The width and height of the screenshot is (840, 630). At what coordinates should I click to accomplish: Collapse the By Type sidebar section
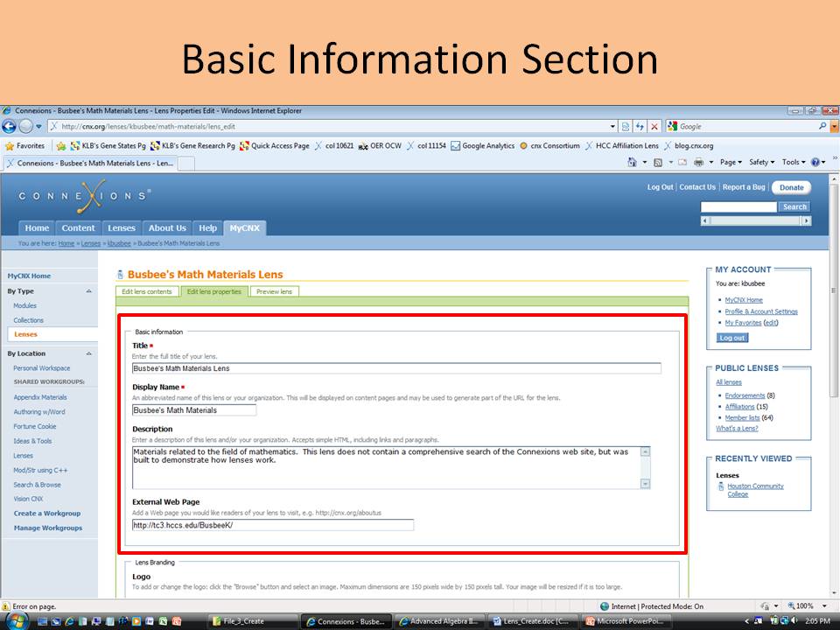(x=88, y=291)
